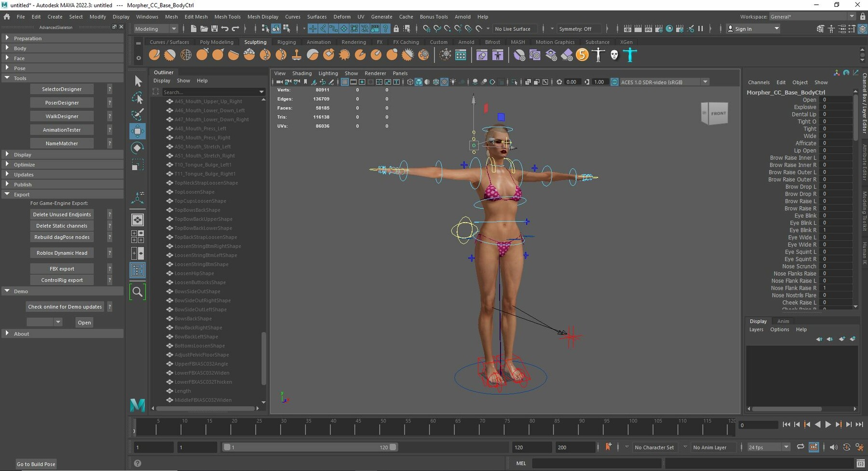The height and width of the screenshot is (471, 868).
Task: Click the orange number 5 shelf icon
Action: tap(582, 55)
